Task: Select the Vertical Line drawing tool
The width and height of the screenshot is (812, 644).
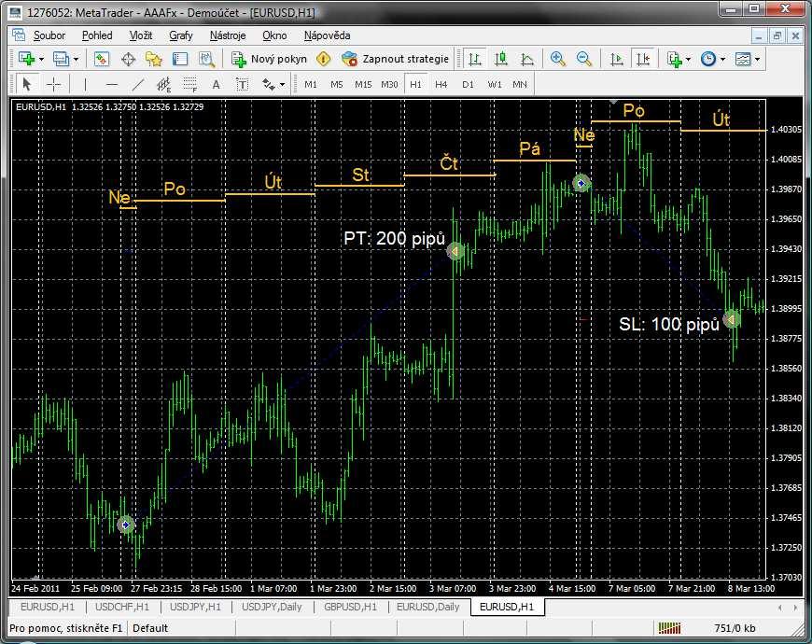Action: pyautogui.click(x=85, y=84)
